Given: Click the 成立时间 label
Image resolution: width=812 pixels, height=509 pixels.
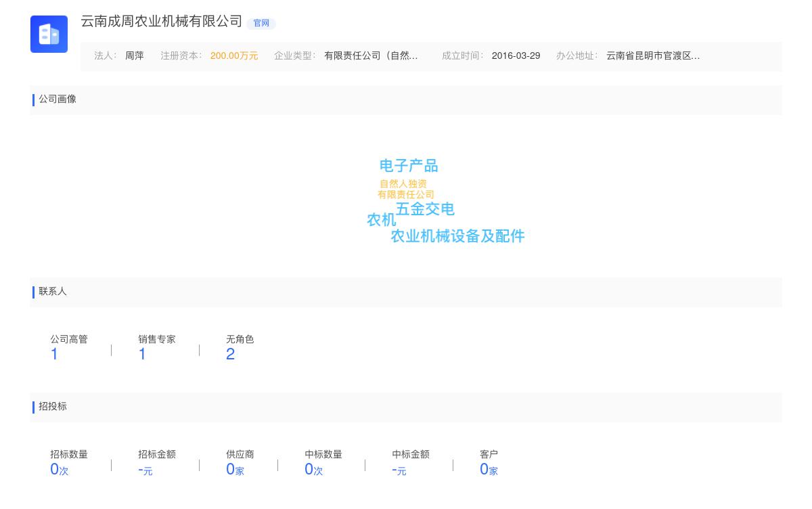Looking at the screenshot, I should (463, 56).
